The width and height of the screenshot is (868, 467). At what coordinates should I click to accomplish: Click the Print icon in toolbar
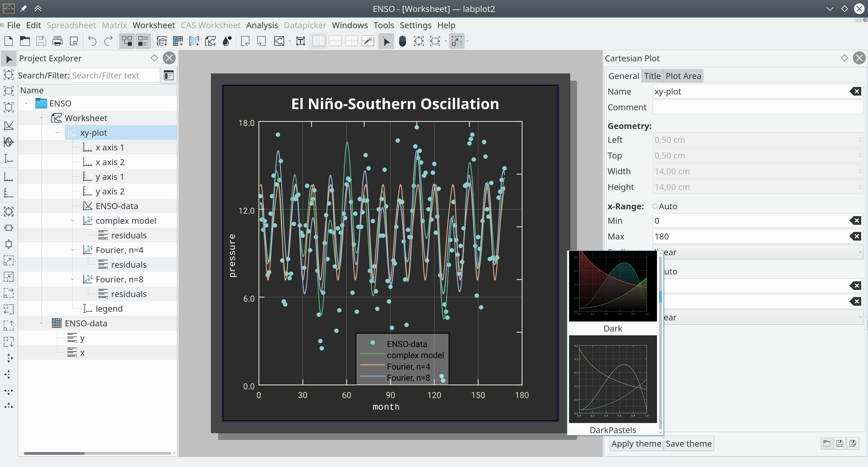pyautogui.click(x=57, y=41)
